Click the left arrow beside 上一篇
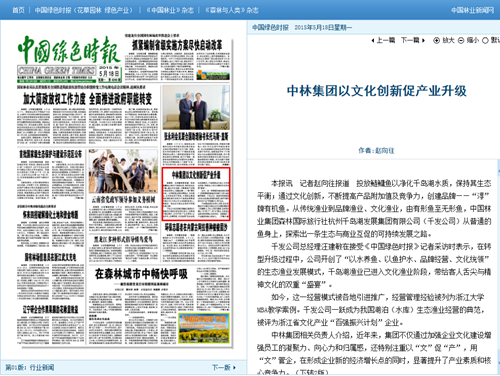The image size is (500, 376). [373, 40]
